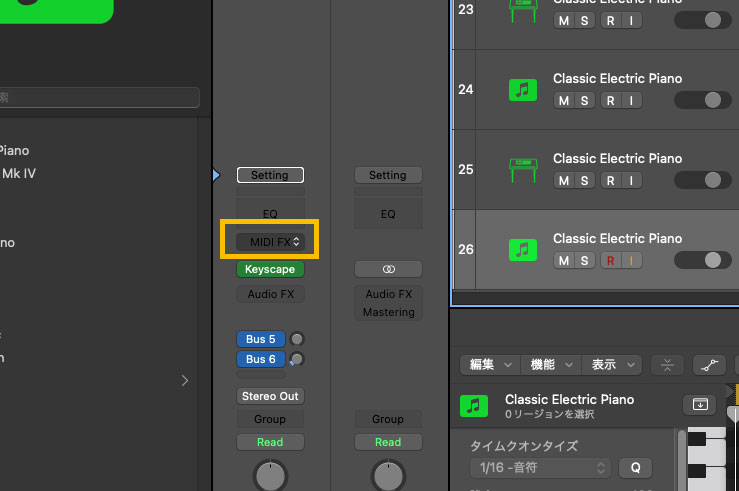Open the 編集 menu in piano roll
739x491 pixels.
pos(490,365)
